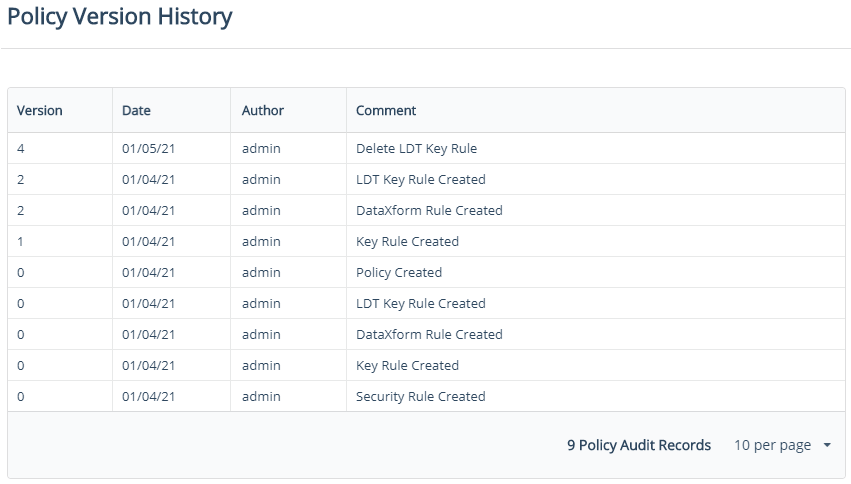Select the Key Rule Created comment in version 1 row
Image resolution: width=851 pixels, height=484 pixels.
(x=407, y=242)
